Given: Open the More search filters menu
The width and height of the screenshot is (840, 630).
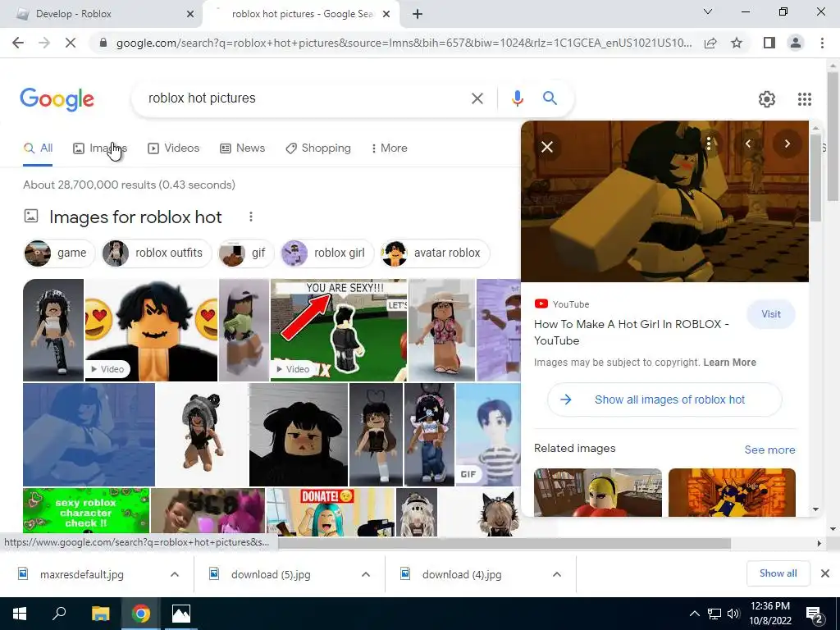Looking at the screenshot, I should (390, 148).
